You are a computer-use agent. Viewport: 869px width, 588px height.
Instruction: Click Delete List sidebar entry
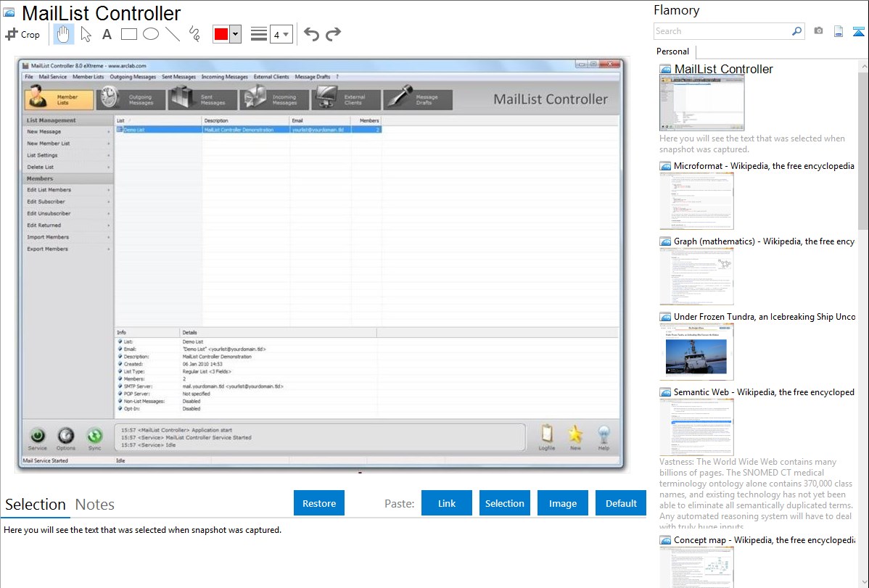click(x=67, y=167)
